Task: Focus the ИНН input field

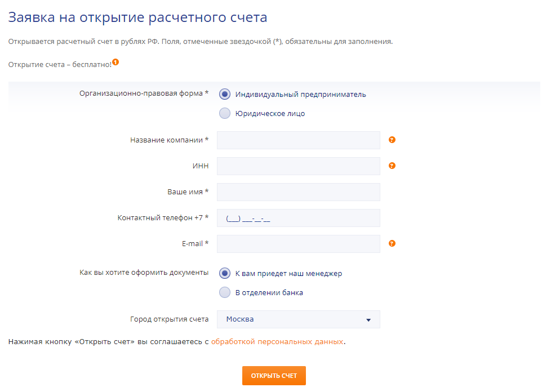Action: pyautogui.click(x=298, y=166)
